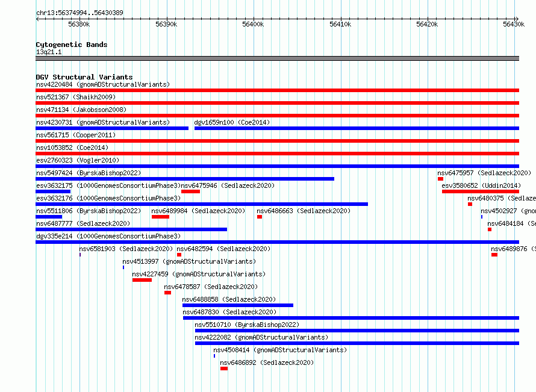Click the nsv4230731 gnomADStructuralVariants label

click(x=103, y=122)
